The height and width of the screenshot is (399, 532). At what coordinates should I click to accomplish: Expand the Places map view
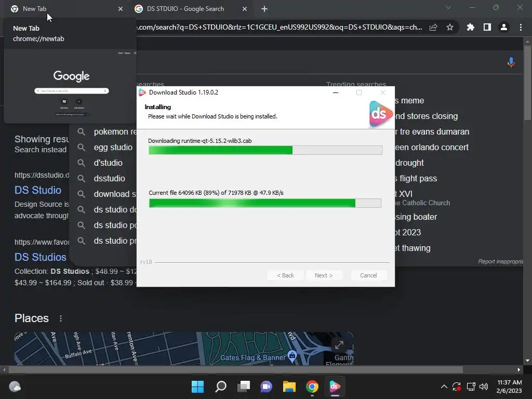pos(339,345)
